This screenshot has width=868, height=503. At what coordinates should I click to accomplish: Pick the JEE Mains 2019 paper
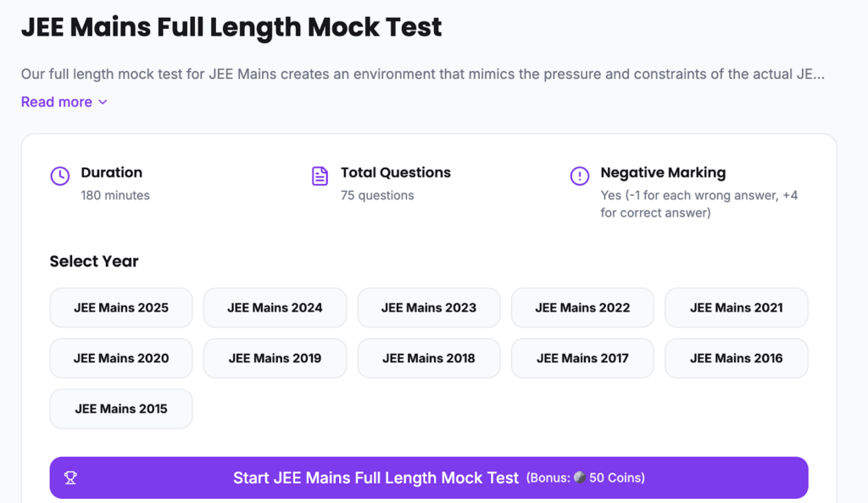point(275,358)
